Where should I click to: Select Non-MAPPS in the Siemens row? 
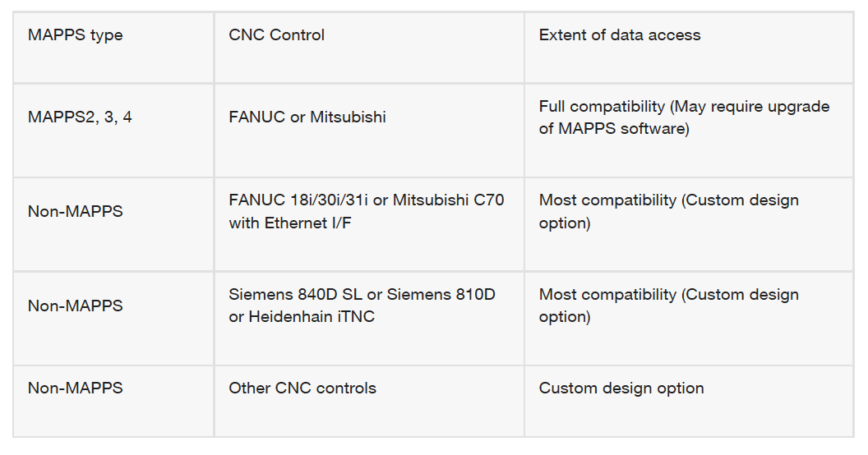(x=75, y=306)
